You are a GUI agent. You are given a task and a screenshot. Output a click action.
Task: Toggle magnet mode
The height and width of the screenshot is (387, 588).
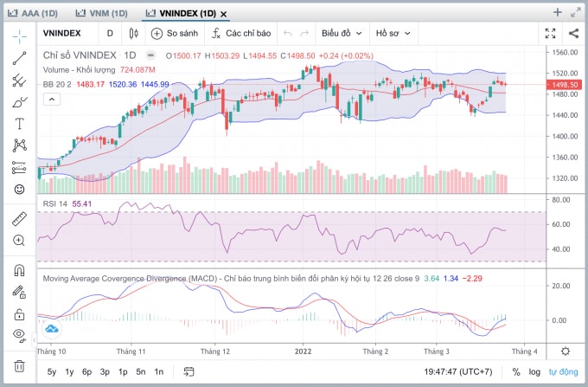click(x=19, y=270)
